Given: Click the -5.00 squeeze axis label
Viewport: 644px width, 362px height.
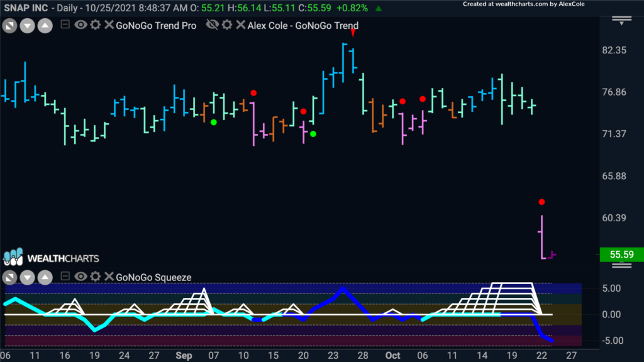Looking at the screenshot, I should (x=611, y=341).
